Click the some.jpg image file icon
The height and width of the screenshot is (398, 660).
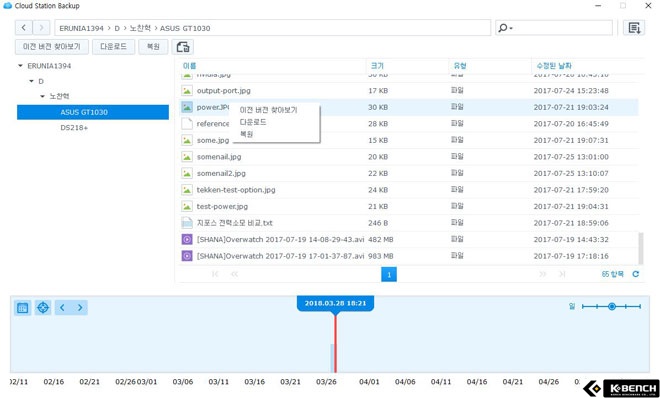(187, 140)
